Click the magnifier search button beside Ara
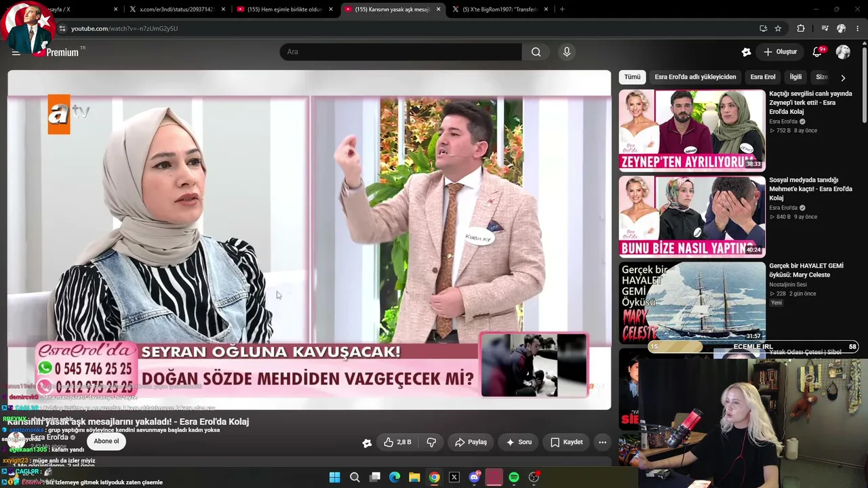 click(x=536, y=52)
